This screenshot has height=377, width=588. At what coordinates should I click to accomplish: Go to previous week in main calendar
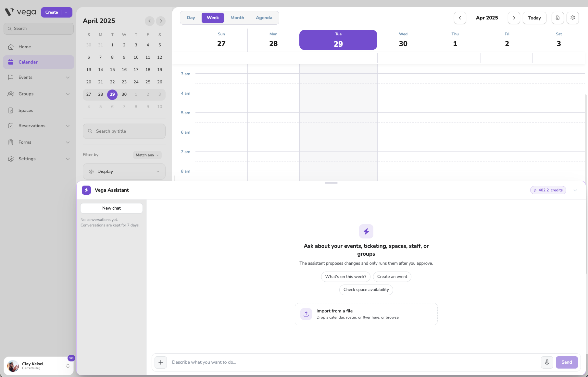pyautogui.click(x=460, y=18)
